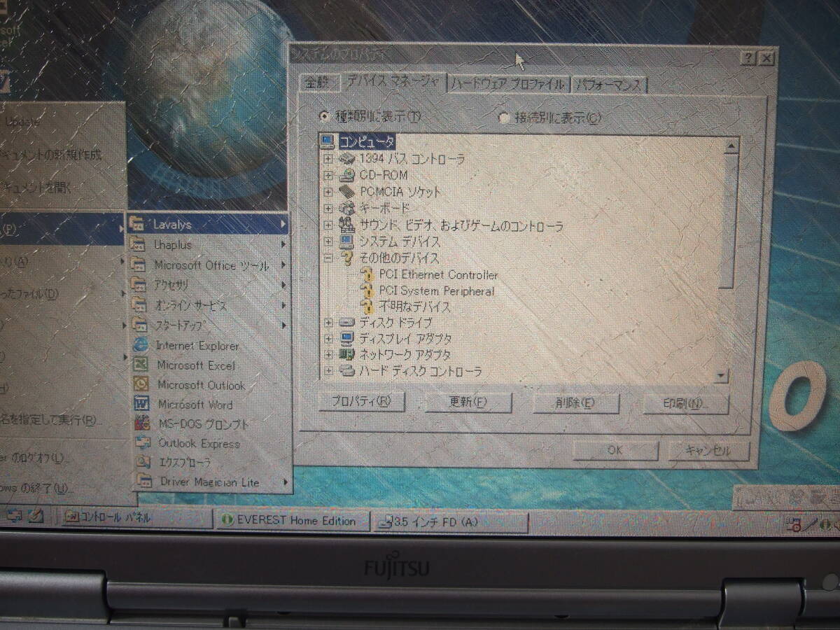The width and height of the screenshot is (840, 630).
Task: Click the 更新(F) button
Action: [x=468, y=402]
